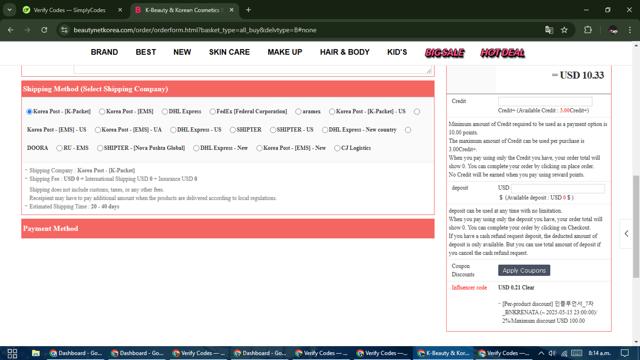
Task: Open the Windows Start menu
Action: click(x=12, y=353)
